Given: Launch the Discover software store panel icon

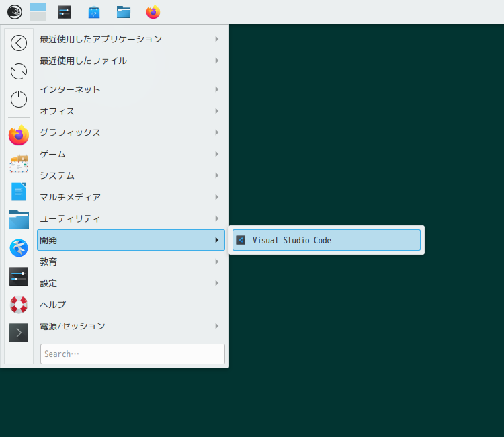Looking at the screenshot, I should (94, 12).
